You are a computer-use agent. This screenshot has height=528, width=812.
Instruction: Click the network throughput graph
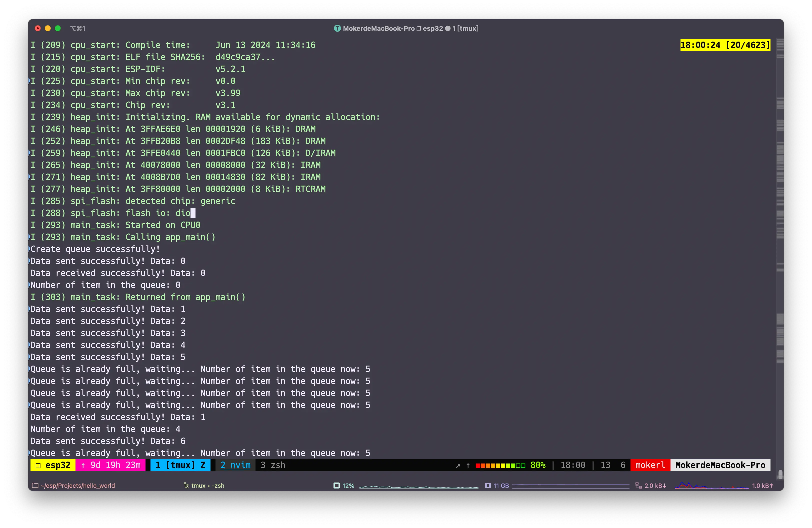point(712,485)
